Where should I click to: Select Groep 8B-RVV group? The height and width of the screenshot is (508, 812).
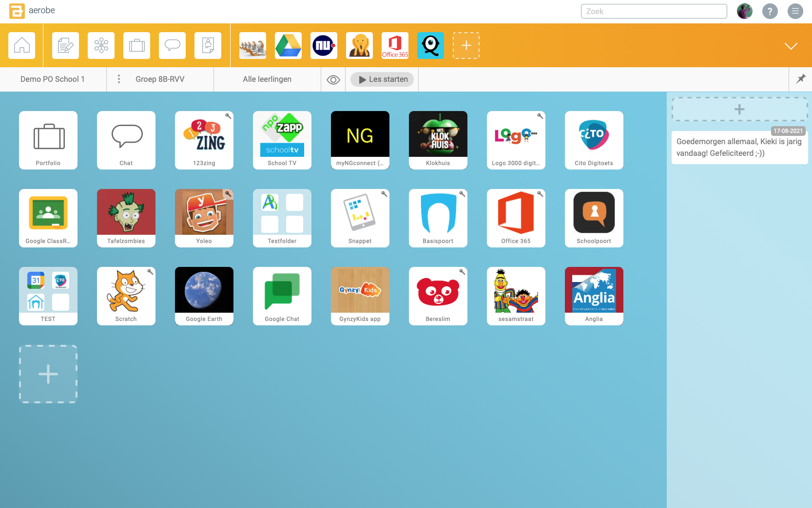[160, 79]
